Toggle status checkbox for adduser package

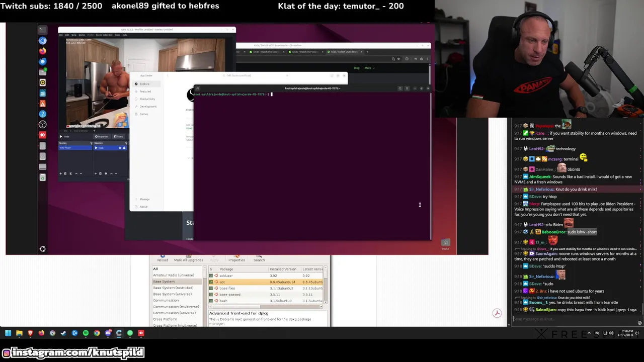(x=211, y=276)
